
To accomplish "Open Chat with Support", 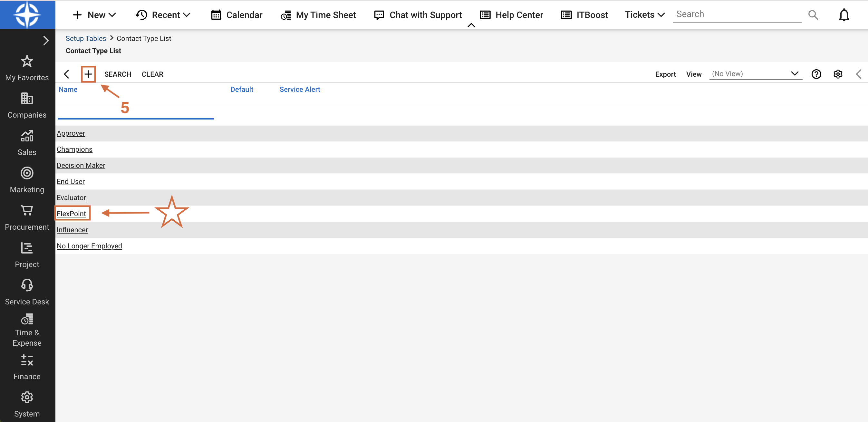I will (x=418, y=14).
